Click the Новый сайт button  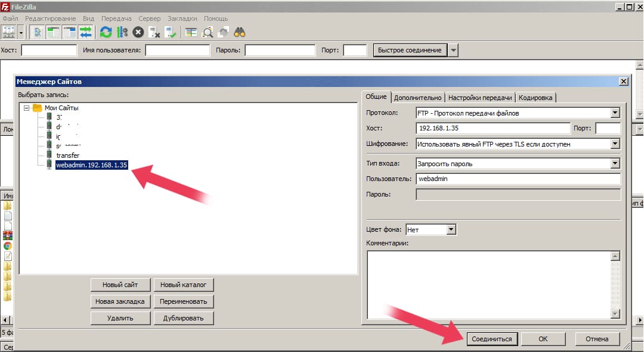click(x=120, y=284)
